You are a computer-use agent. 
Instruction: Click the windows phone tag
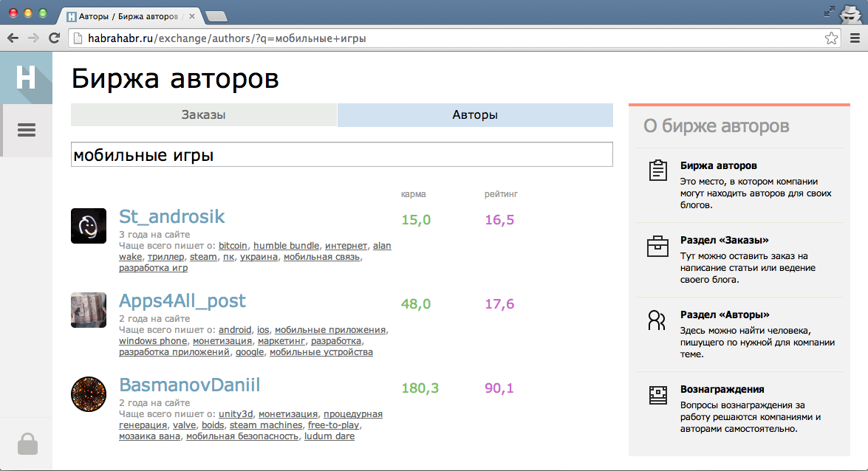pyautogui.click(x=153, y=341)
